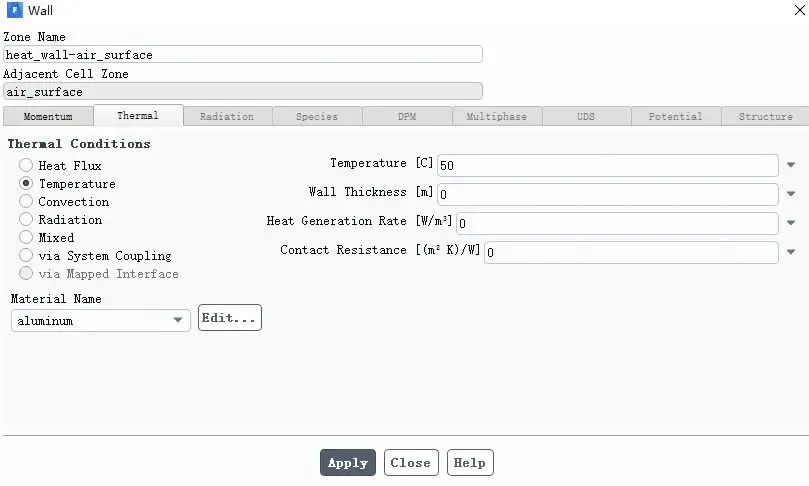
Task: Choose the Convection thermal condition
Action: click(26, 201)
